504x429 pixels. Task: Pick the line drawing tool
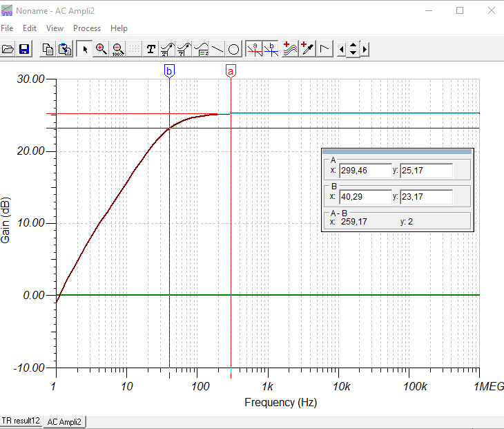click(217, 49)
